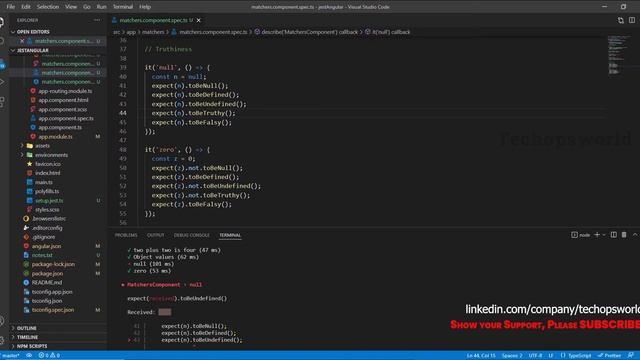Image resolution: width=640 pixels, height=360 pixels.
Task: Open notes.txt file
Action: [42, 255]
